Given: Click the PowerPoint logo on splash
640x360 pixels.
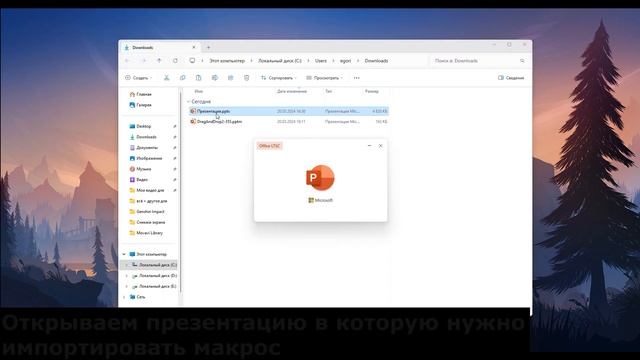Looking at the screenshot, I should (320, 178).
